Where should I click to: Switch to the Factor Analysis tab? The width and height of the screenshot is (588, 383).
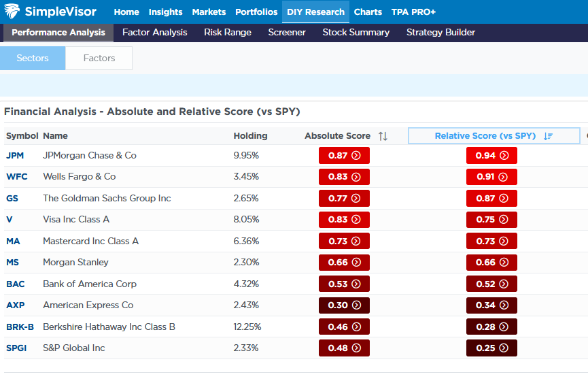(x=154, y=33)
